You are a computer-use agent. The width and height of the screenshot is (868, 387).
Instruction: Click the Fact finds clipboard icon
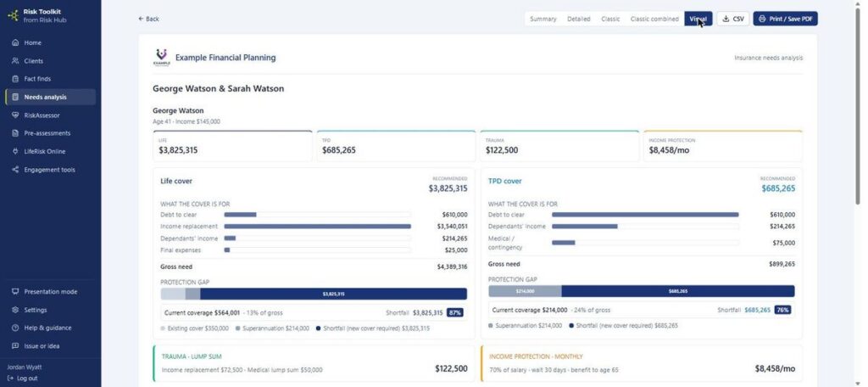click(x=15, y=79)
